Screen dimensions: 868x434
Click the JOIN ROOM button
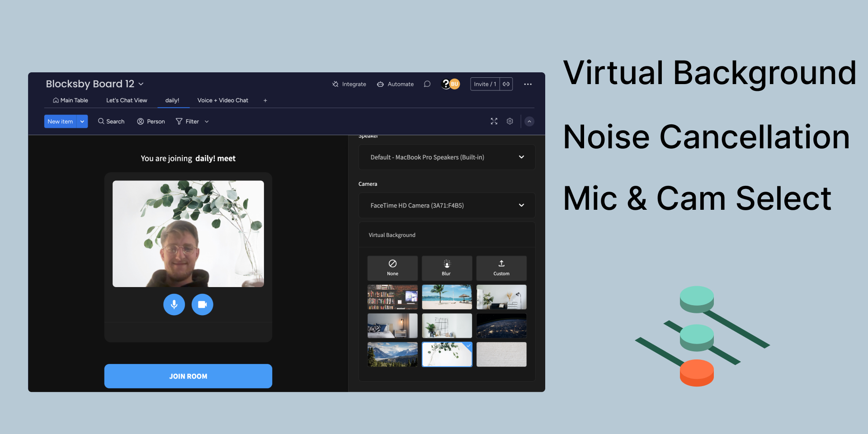[188, 376]
